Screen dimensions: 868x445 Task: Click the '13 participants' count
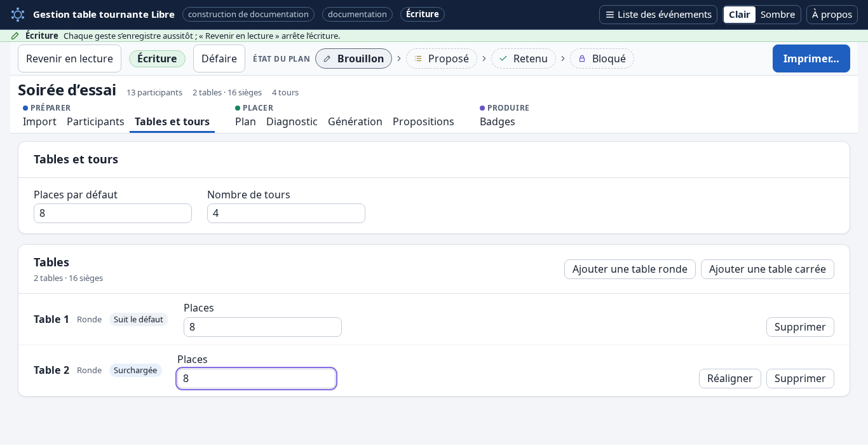(154, 92)
